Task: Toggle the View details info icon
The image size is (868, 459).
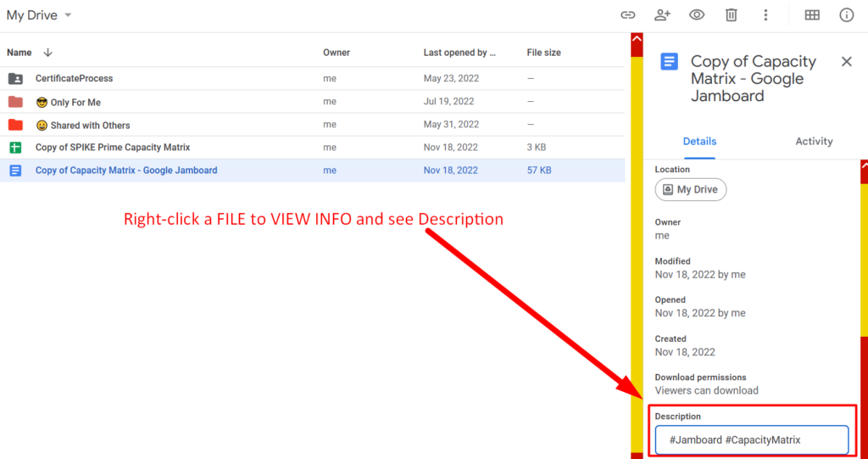Action: 847,15
